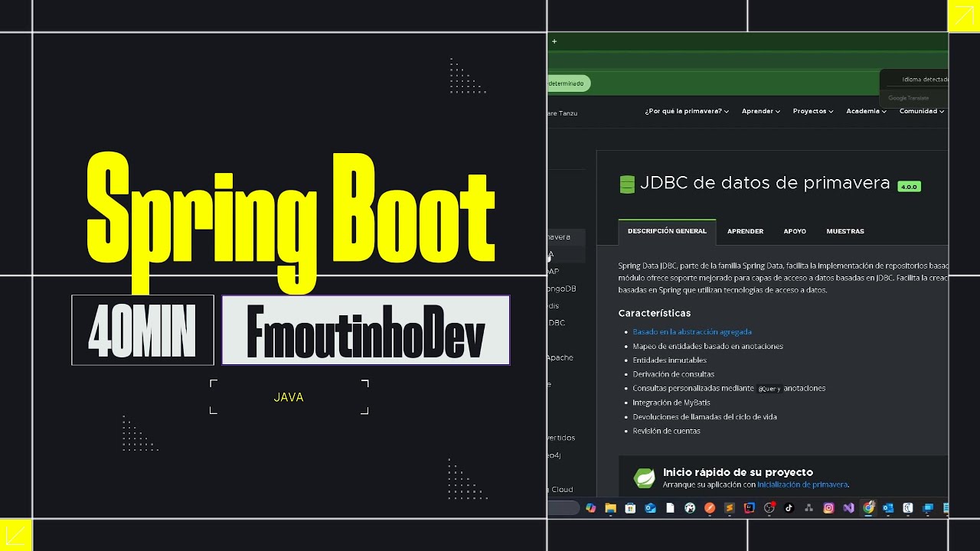Click the Tanzu text in site header
The height and width of the screenshot is (551, 980).
pos(567,113)
